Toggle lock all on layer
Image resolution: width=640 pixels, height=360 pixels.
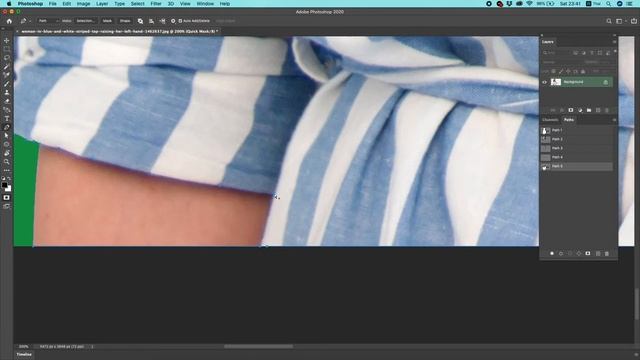583,71
